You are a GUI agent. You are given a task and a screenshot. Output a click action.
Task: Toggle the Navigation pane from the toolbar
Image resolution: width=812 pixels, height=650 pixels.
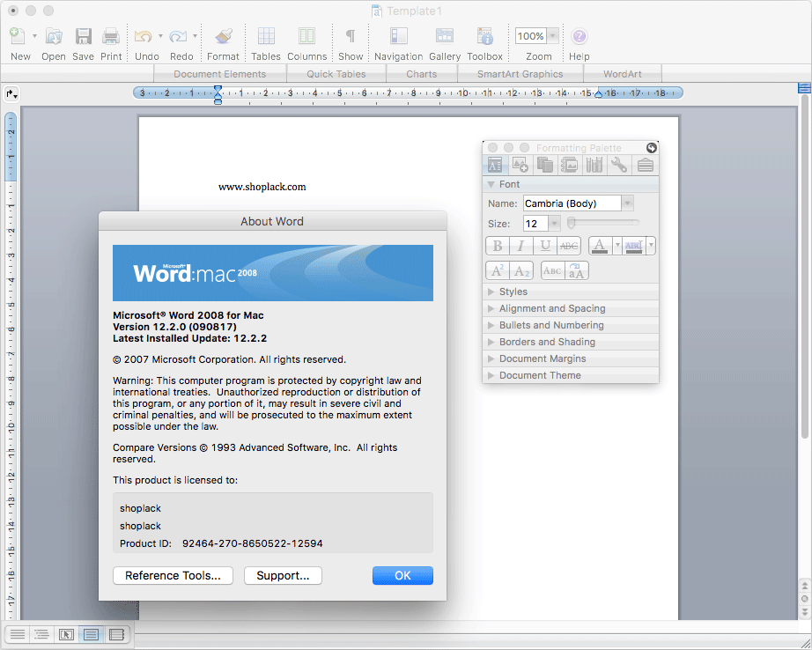(x=398, y=36)
